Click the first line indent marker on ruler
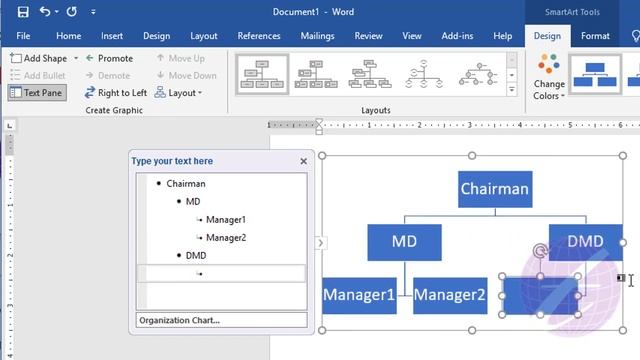 click(319, 123)
